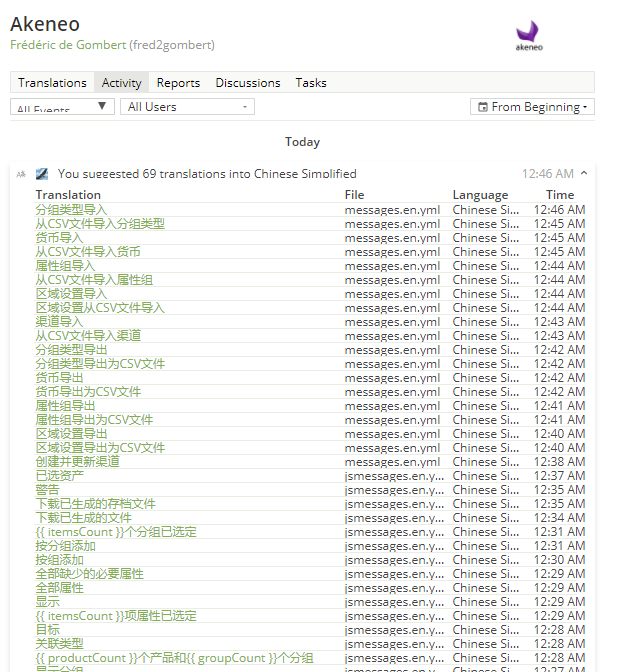The width and height of the screenshot is (617, 672).
Task: Click Chinese Si... in the 警告 row
Action: point(485,490)
